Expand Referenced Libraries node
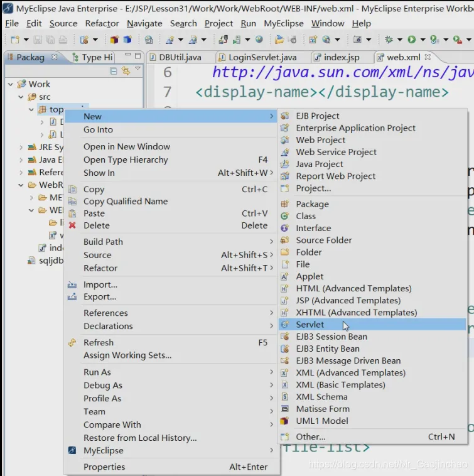 tap(21, 173)
